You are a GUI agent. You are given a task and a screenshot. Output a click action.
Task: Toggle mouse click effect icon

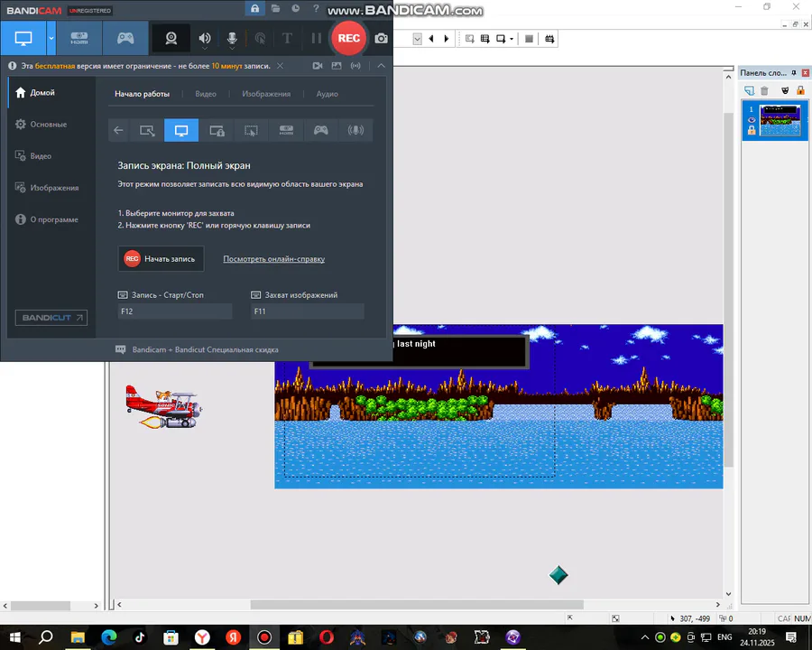point(260,38)
